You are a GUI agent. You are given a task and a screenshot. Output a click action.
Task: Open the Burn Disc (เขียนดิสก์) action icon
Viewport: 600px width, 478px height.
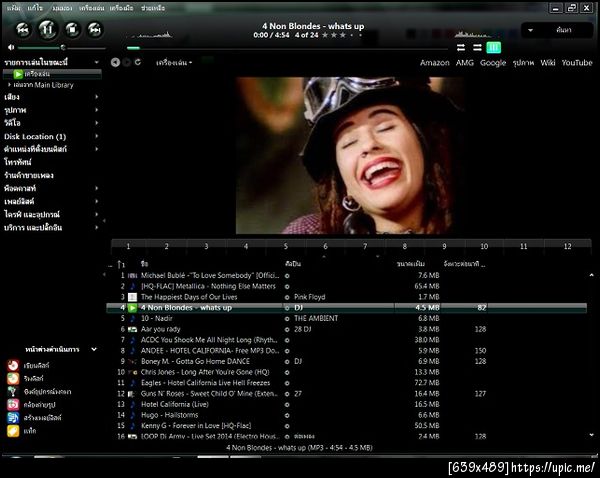click(13, 365)
